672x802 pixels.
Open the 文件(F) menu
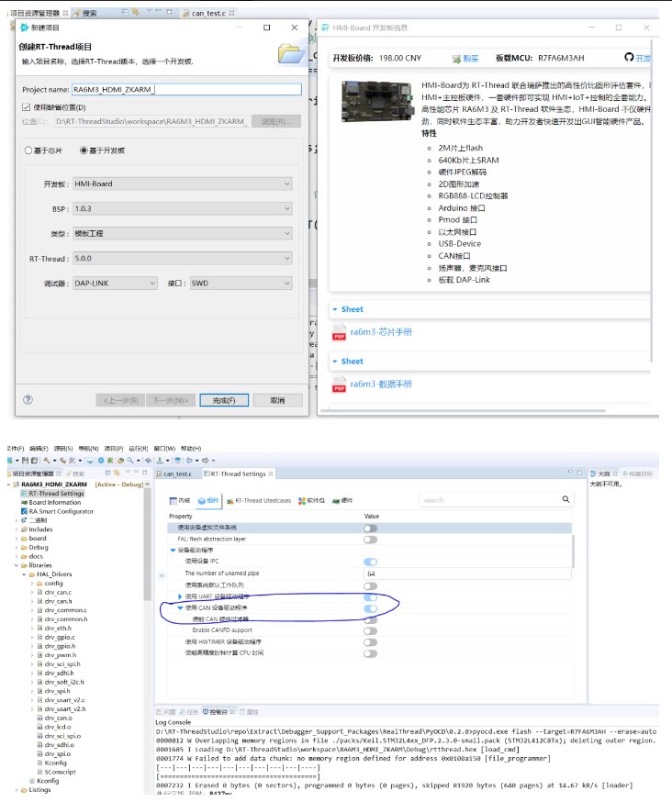[x=16, y=449]
